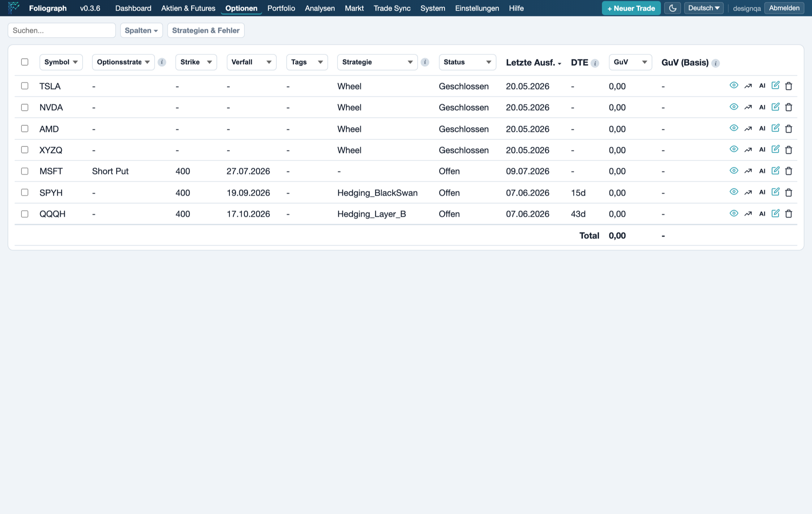View SPYH trade details via eye icon

(734, 192)
